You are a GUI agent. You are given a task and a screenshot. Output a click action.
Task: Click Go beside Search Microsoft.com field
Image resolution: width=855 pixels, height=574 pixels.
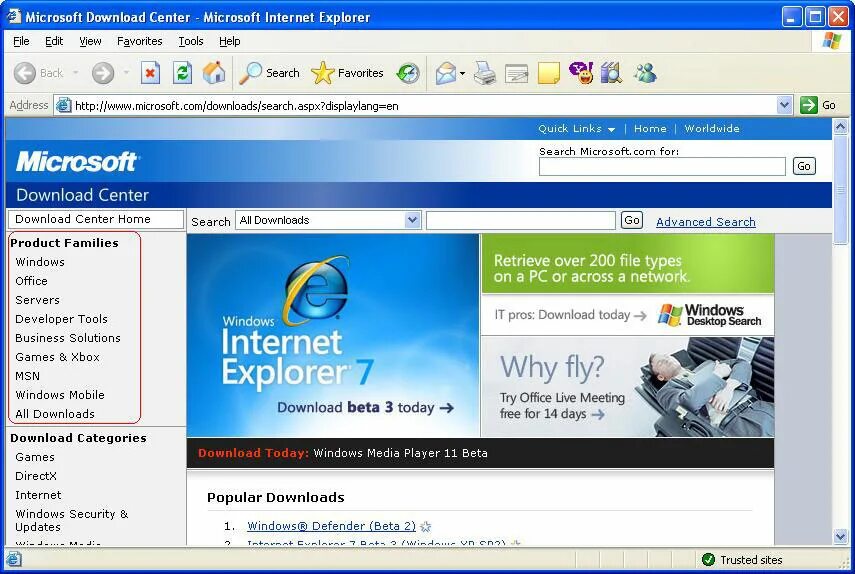(804, 166)
